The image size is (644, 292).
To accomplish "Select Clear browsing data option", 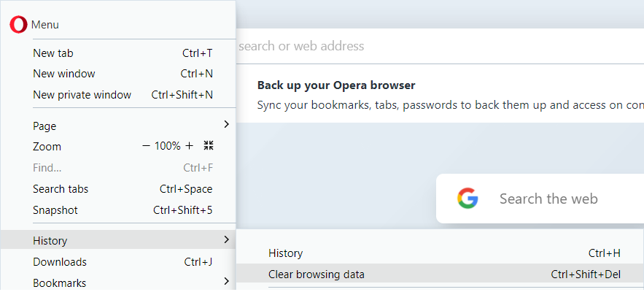I will 441,274.
